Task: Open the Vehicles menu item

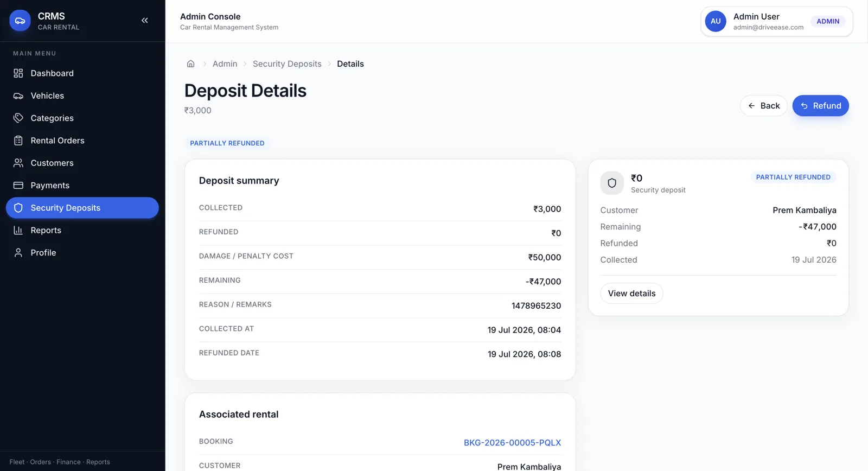Action: pos(82,96)
